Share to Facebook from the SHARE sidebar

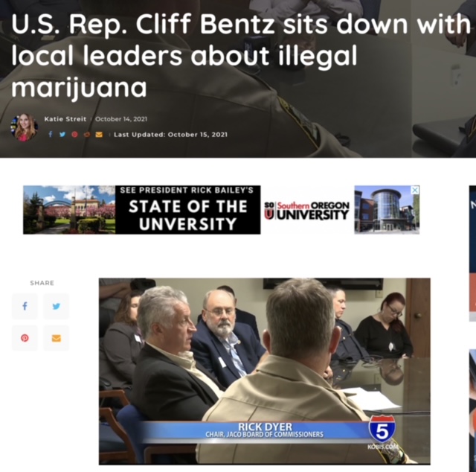25,306
